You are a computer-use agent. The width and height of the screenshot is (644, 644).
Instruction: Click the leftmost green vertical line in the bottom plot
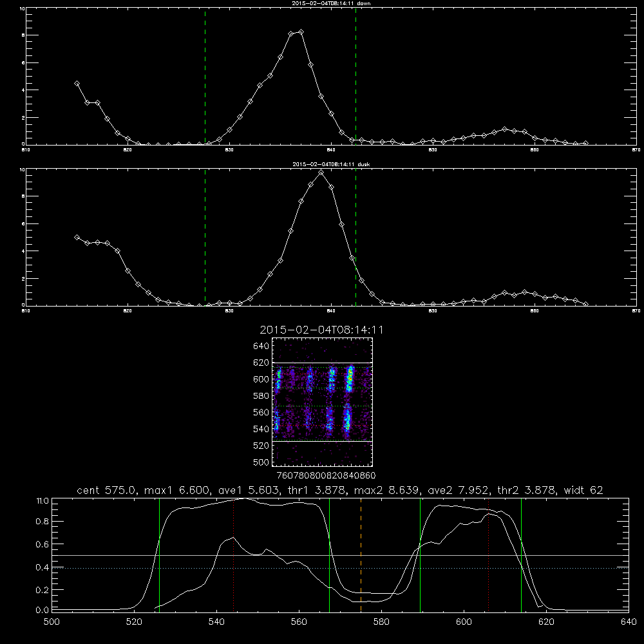[159, 555]
